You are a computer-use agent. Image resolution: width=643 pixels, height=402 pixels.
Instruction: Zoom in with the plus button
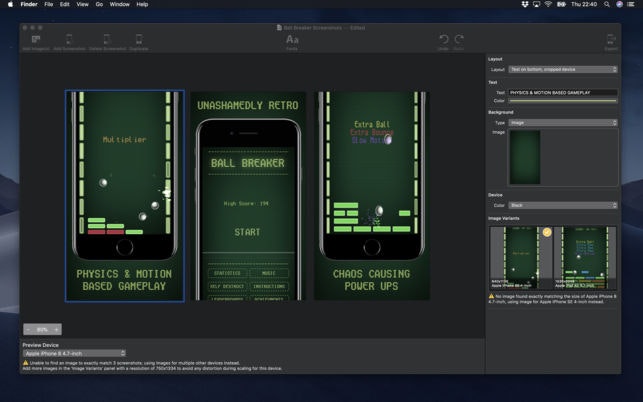pos(56,329)
